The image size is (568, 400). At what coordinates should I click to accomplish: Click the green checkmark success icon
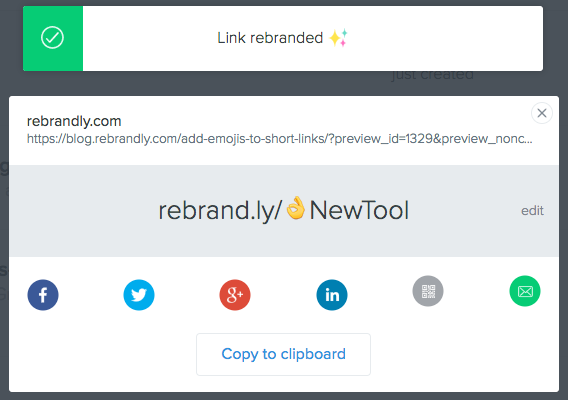[53, 38]
